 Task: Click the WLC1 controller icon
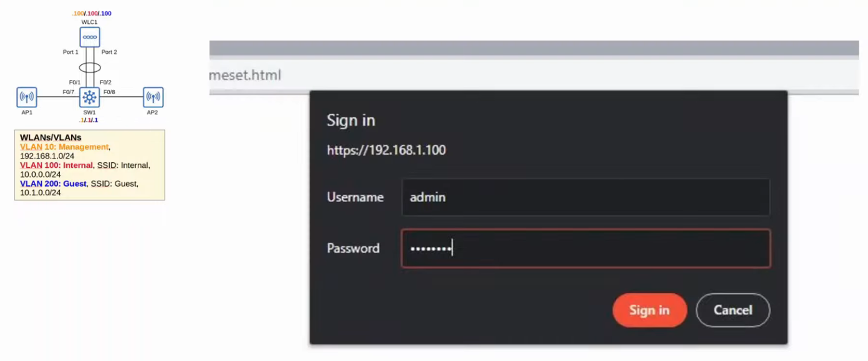[90, 37]
